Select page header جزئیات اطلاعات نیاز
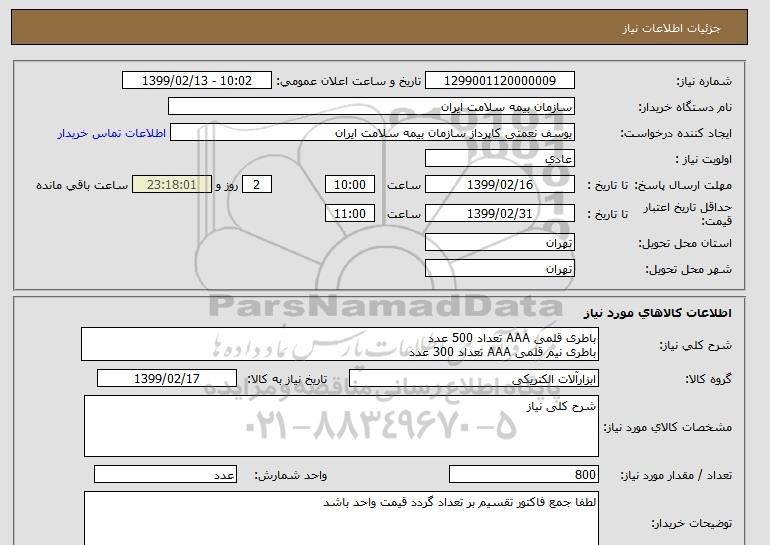Screen dimensions: 770x545 [x=671, y=28]
